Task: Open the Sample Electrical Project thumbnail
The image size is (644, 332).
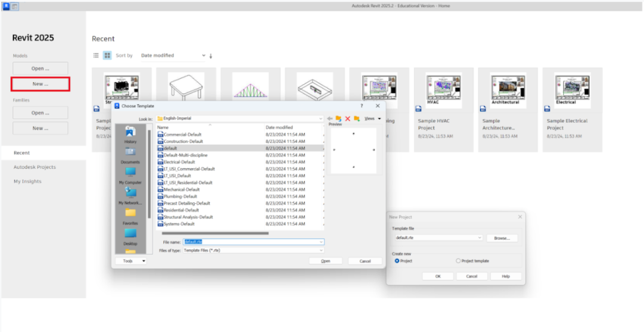Action: coord(573,90)
